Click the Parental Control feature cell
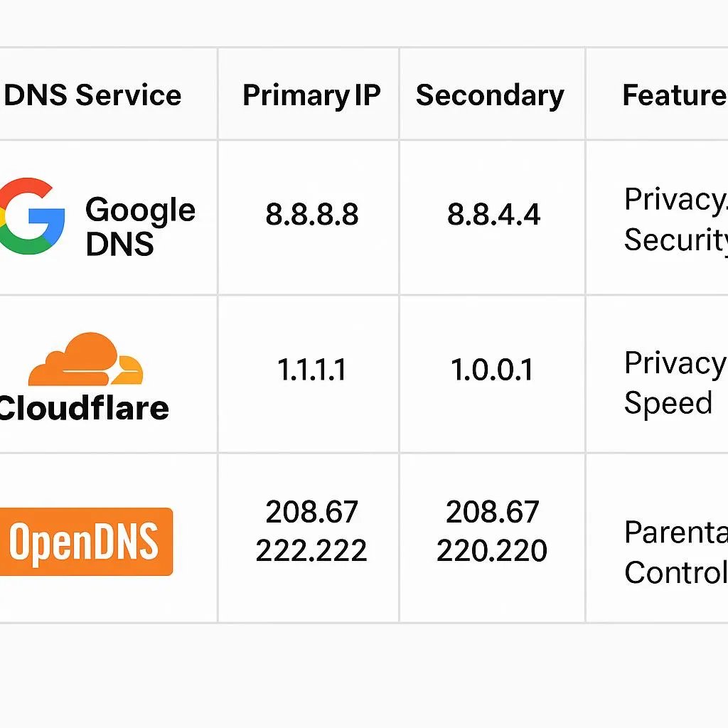728x728 pixels. click(675, 552)
